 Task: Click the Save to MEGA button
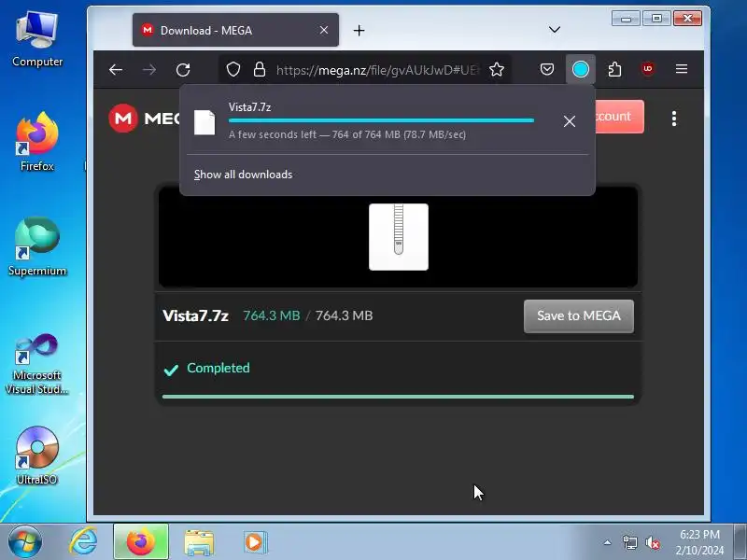(578, 315)
